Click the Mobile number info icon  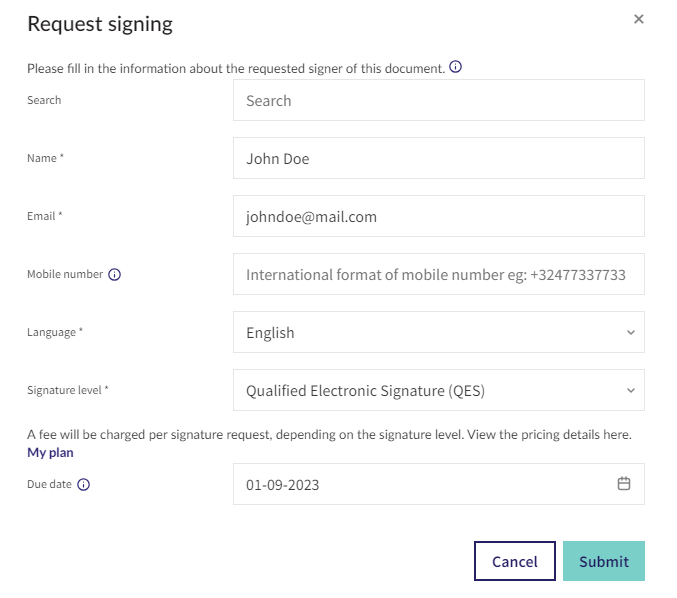click(114, 274)
